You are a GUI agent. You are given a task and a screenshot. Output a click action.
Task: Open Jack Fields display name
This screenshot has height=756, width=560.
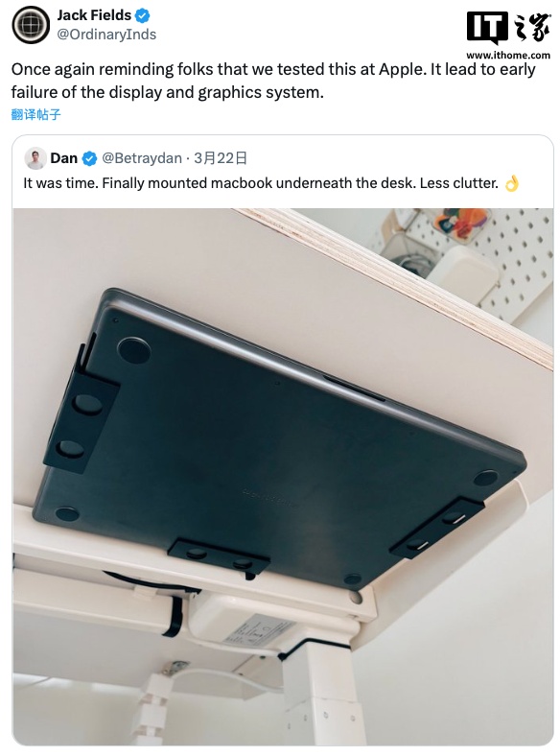click(94, 15)
